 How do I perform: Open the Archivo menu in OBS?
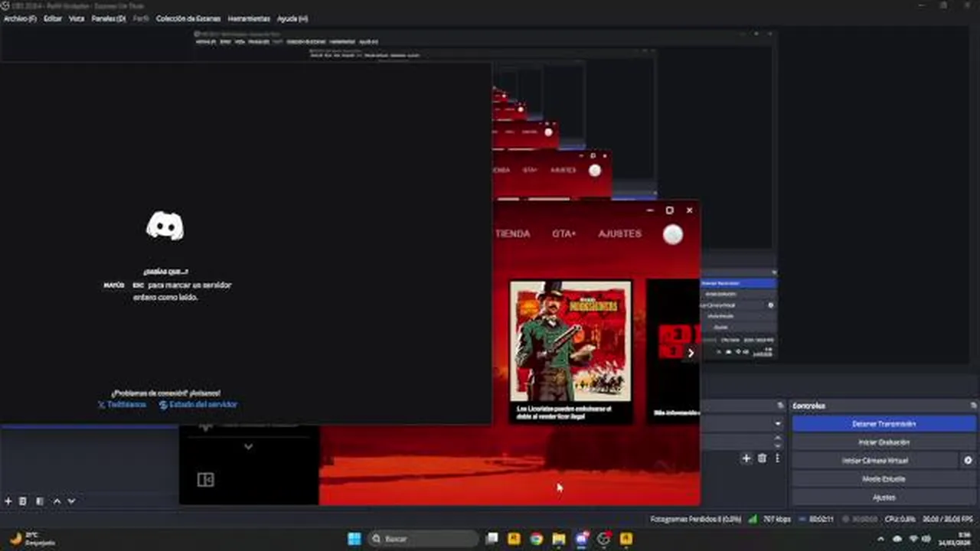point(20,18)
